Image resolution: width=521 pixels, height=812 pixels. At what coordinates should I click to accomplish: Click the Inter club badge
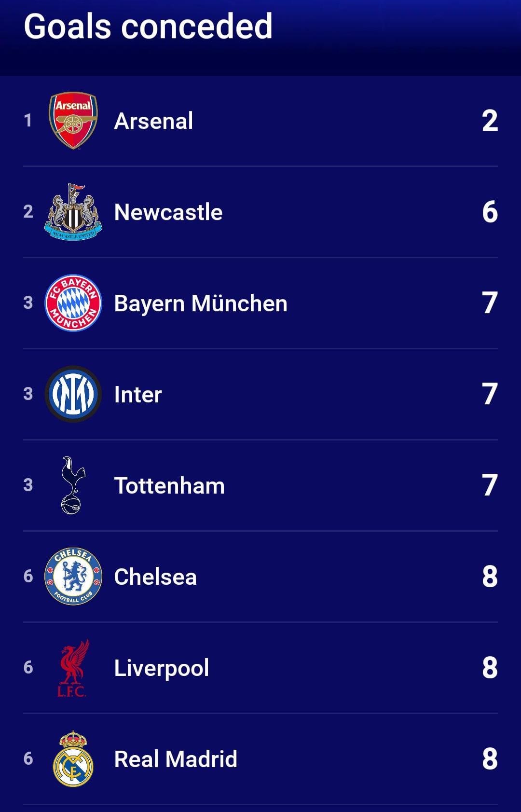(73, 394)
